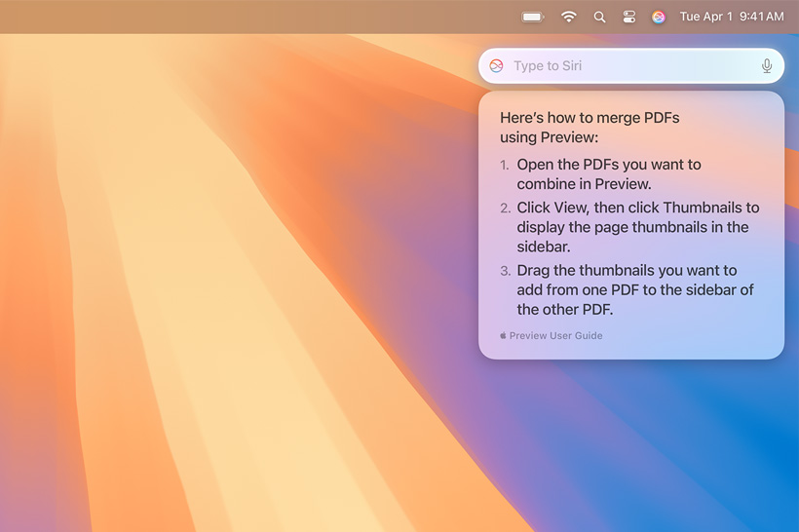
Task: Select step two about clicking View, Thumbnails
Action: point(637,227)
